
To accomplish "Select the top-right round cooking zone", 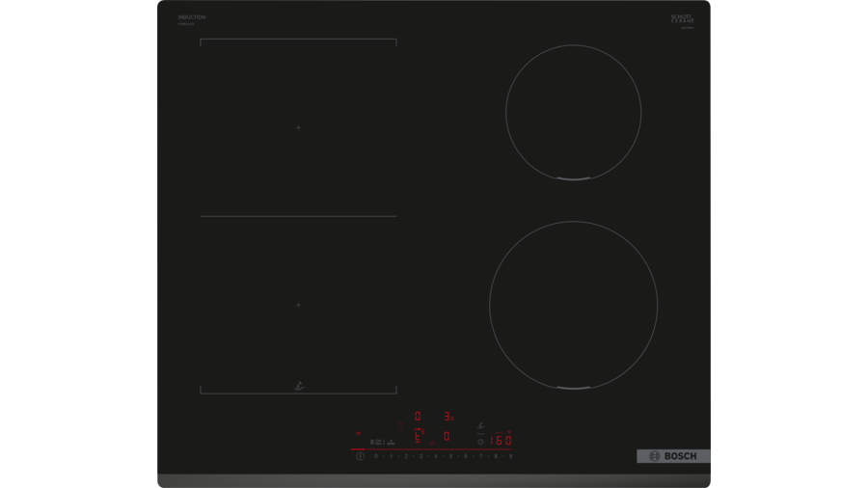I will tap(573, 112).
